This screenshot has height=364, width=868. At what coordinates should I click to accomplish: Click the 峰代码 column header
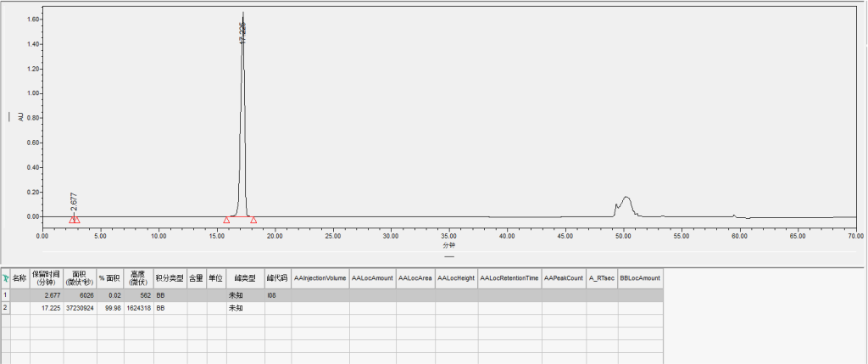pyautogui.click(x=277, y=277)
